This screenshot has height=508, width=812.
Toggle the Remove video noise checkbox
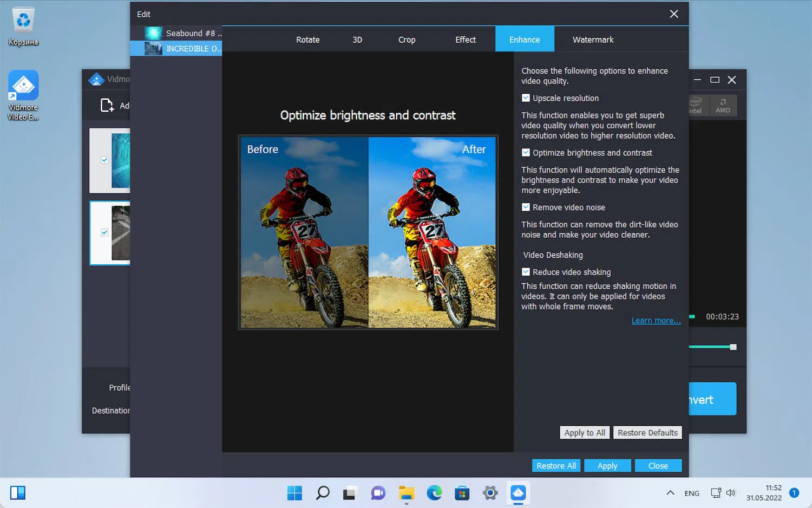(x=526, y=207)
